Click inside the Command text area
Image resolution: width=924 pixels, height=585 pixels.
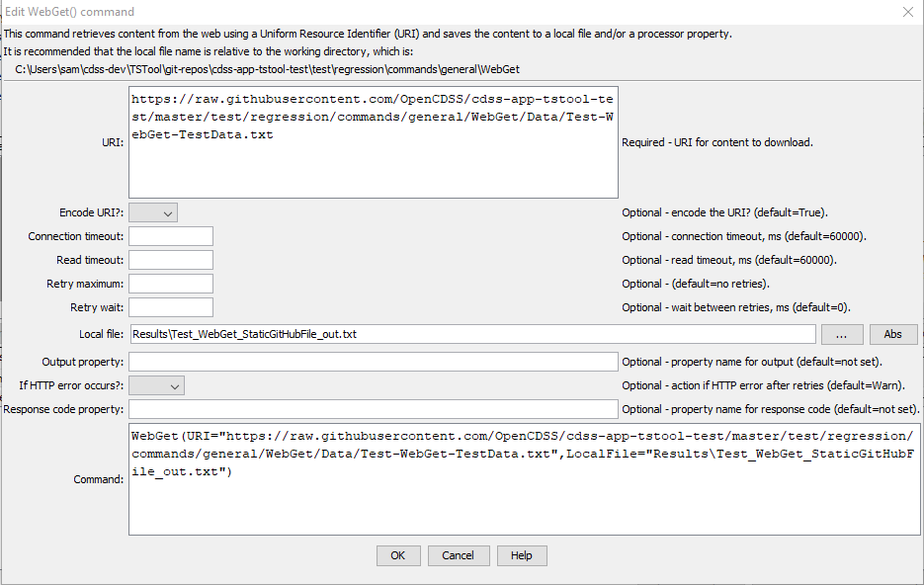[x=524, y=479]
